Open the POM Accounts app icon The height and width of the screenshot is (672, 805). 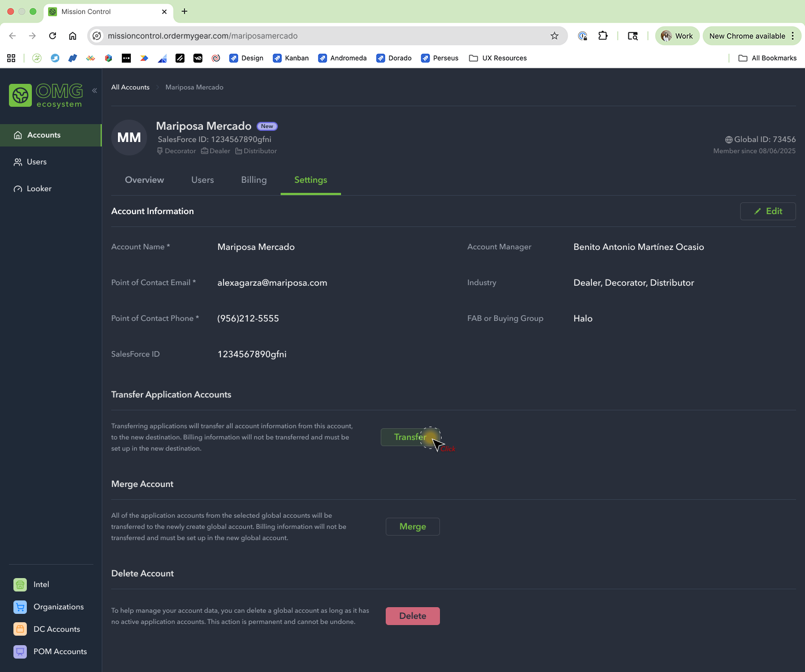(20, 652)
